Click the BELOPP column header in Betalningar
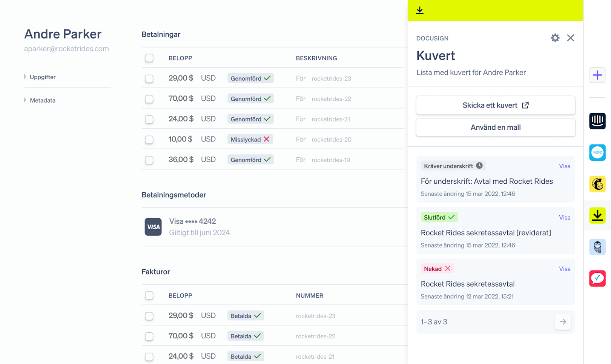 [180, 58]
